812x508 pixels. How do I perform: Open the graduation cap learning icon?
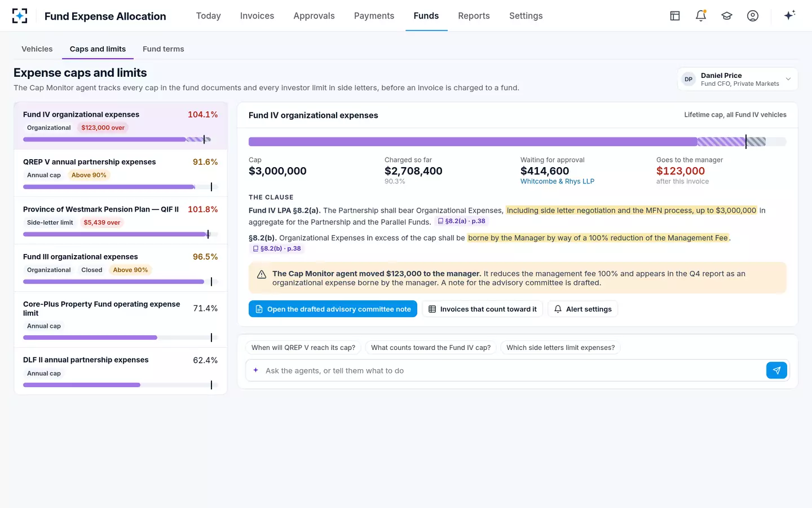[727, 16]
